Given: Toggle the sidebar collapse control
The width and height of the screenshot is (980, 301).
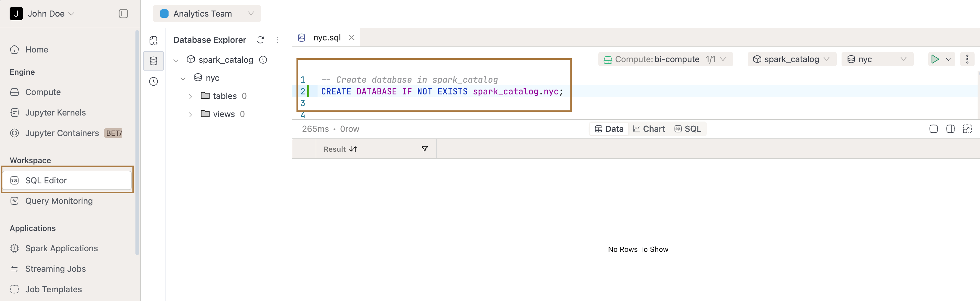Looking at the screenshot, I should tap(123, 13).
